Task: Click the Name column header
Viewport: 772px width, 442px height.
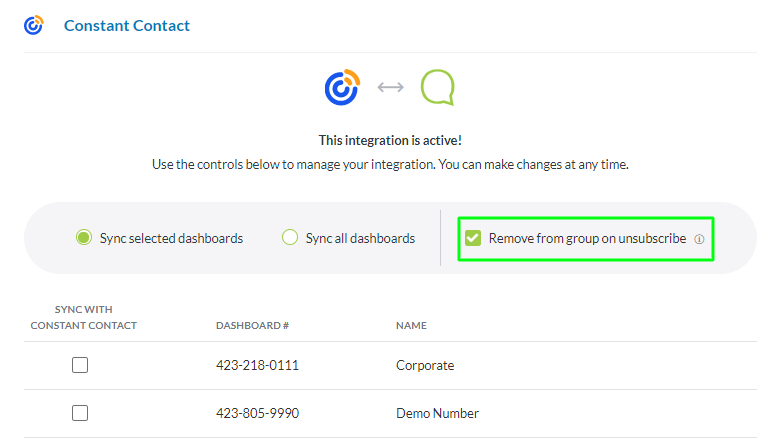Action: click(x=411, y=325)
